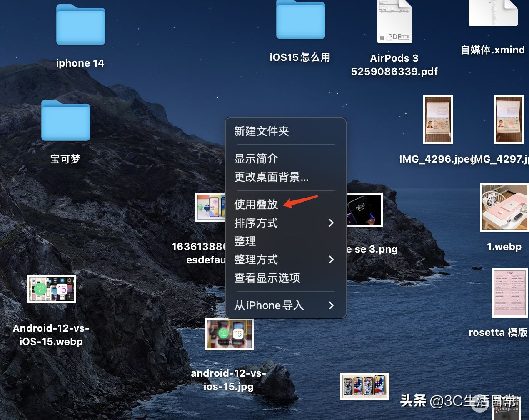Select 显示简介 from the context menu
Viewport: 529px width, 420px height.
[255, 159]
